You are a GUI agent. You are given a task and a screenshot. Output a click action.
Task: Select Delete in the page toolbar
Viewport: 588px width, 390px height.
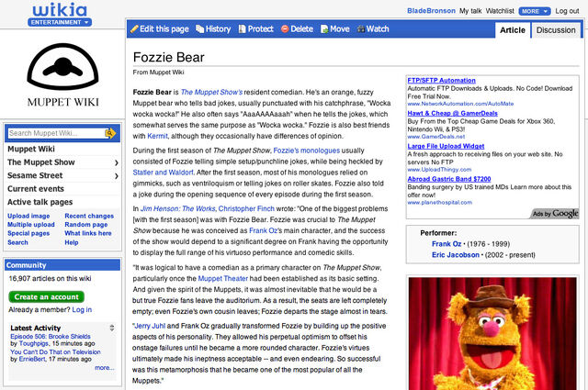pos(301,28)
